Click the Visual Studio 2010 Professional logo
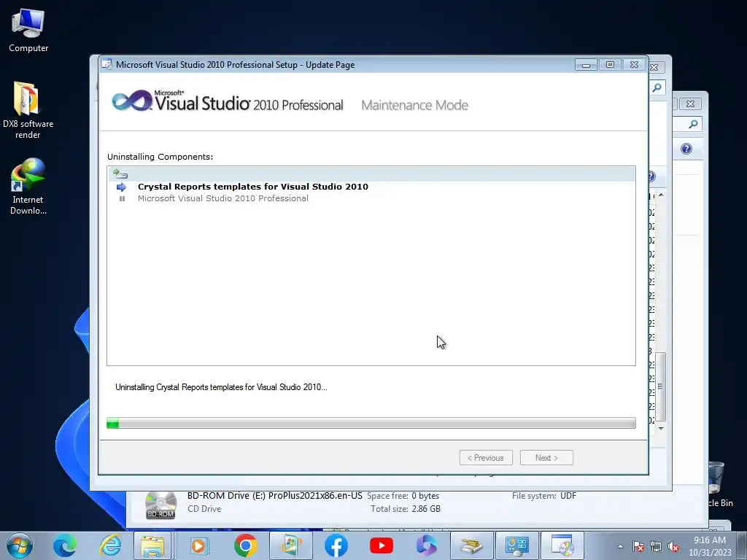The width and height of the screenshot is (747, 560). point(228,101)
